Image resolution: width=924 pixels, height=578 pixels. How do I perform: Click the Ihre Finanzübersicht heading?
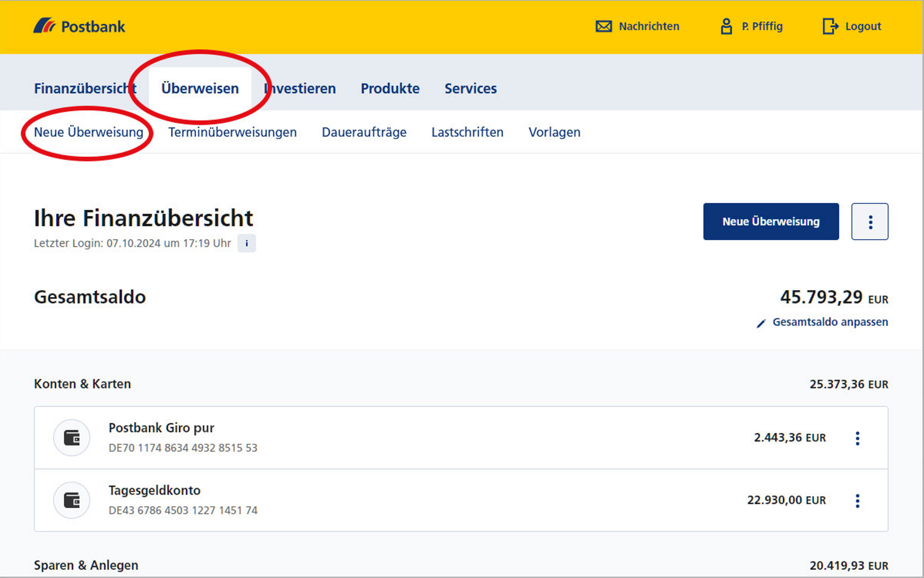[x=144, y=218]
